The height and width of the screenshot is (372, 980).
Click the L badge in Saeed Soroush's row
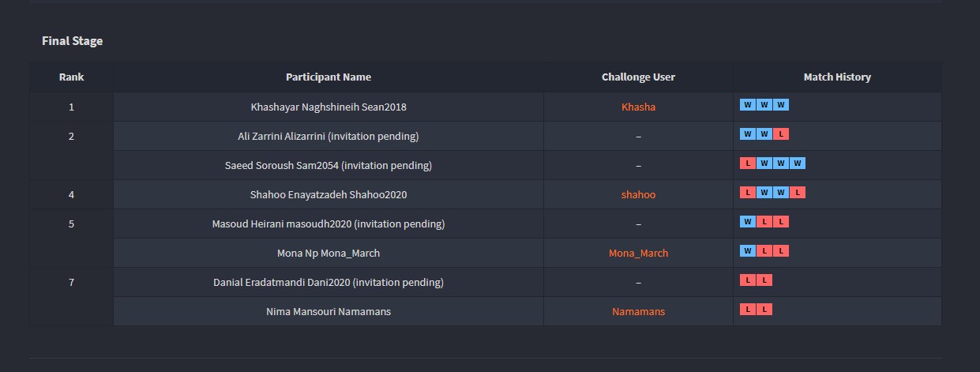coord(747,163)
